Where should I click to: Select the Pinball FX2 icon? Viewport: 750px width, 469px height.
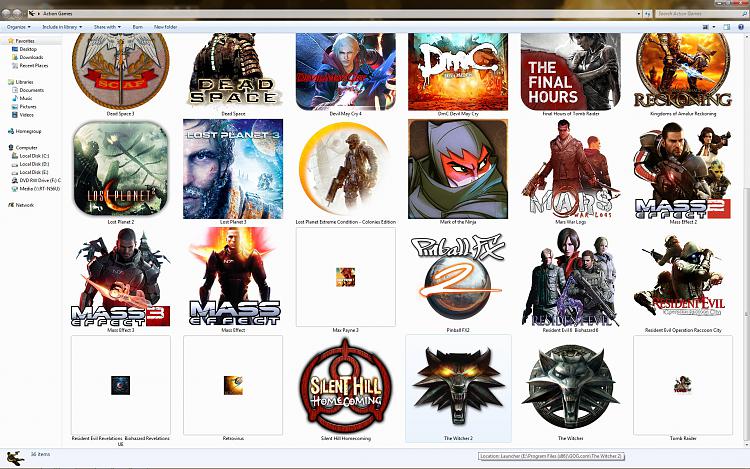[x=458, y=277]
